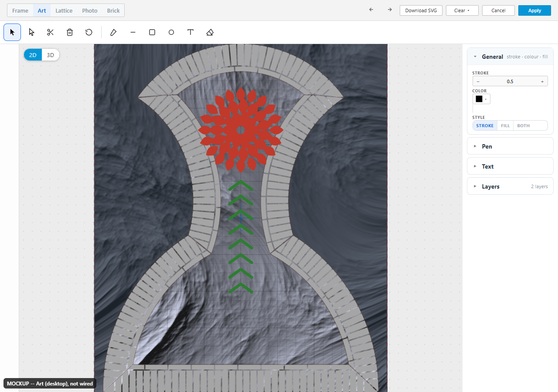This screenshot has height=392, width=558.
Task: Click the green chevron arrows artwork
Action: [x=241, y=237]
